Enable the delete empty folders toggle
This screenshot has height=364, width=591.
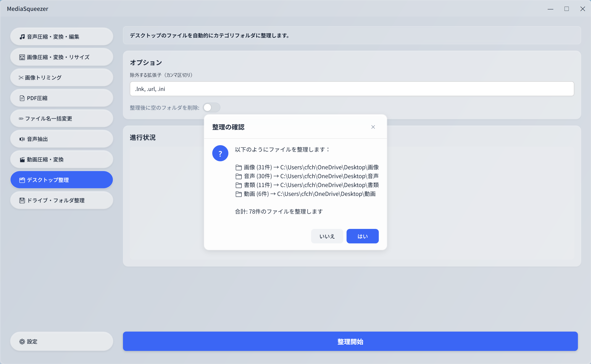coord(211,108)
